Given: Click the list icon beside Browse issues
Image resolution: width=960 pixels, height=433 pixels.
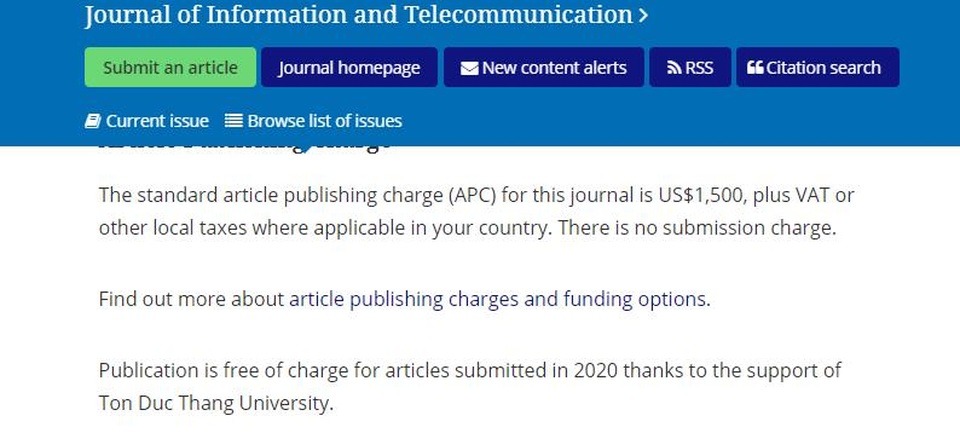Looking at the screenshot, I should [233, 121].
